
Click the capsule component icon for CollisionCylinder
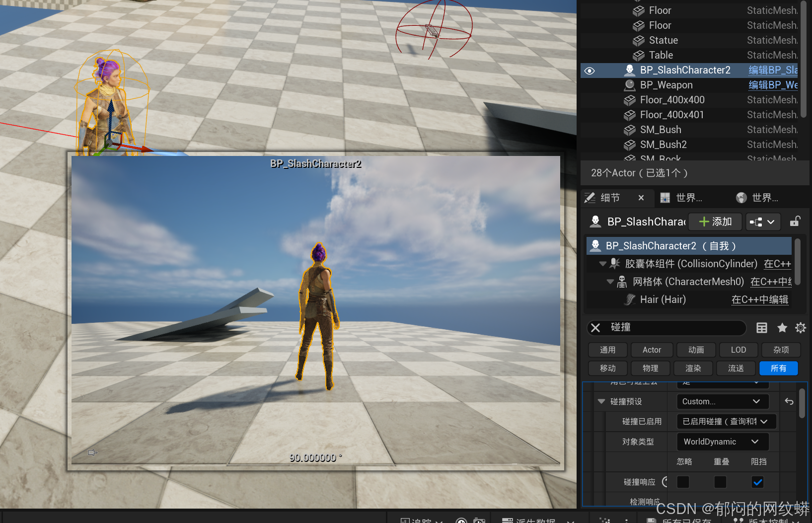click(x=615, y=264)
